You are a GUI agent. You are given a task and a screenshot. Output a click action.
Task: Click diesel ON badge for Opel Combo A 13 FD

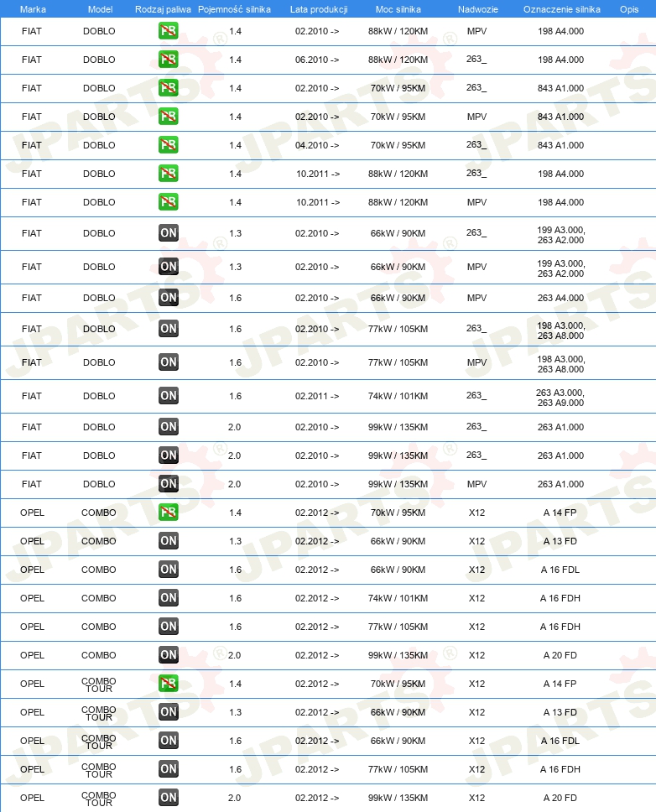pos(169,541)
